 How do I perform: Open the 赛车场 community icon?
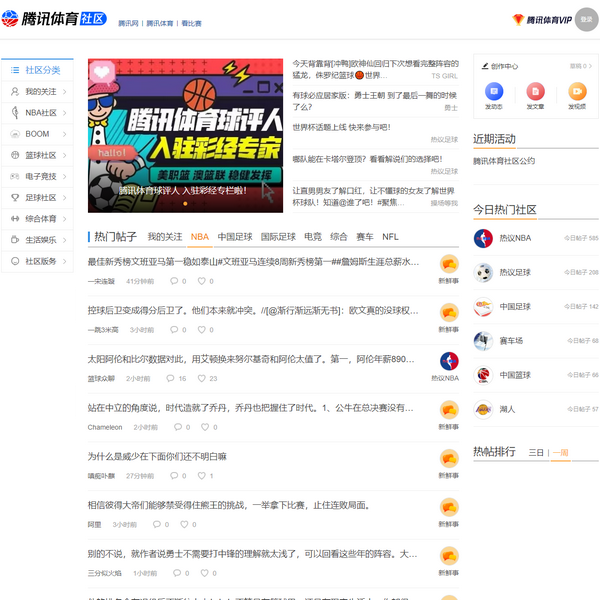click(484, 340)
